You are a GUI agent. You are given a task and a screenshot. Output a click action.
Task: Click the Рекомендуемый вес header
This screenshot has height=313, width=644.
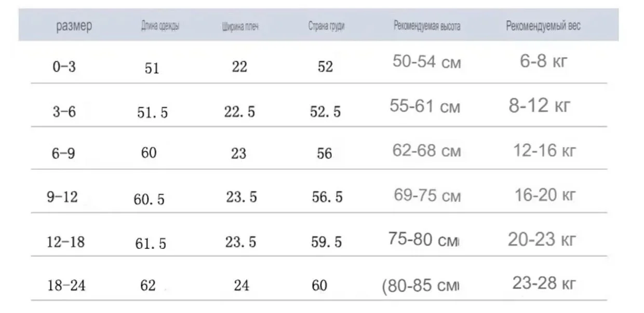[543, 26]
